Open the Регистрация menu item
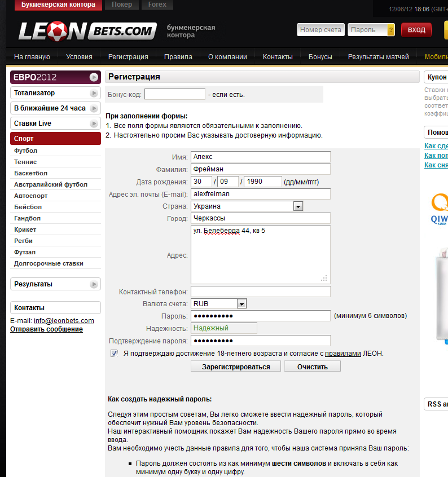Screen dimensions: 448x477 click(128, 57)
